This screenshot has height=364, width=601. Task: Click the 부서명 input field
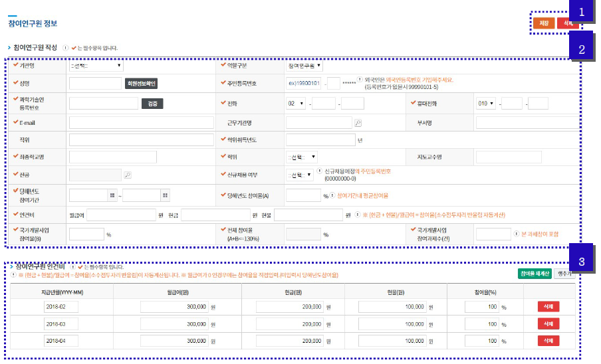(527, 122)
